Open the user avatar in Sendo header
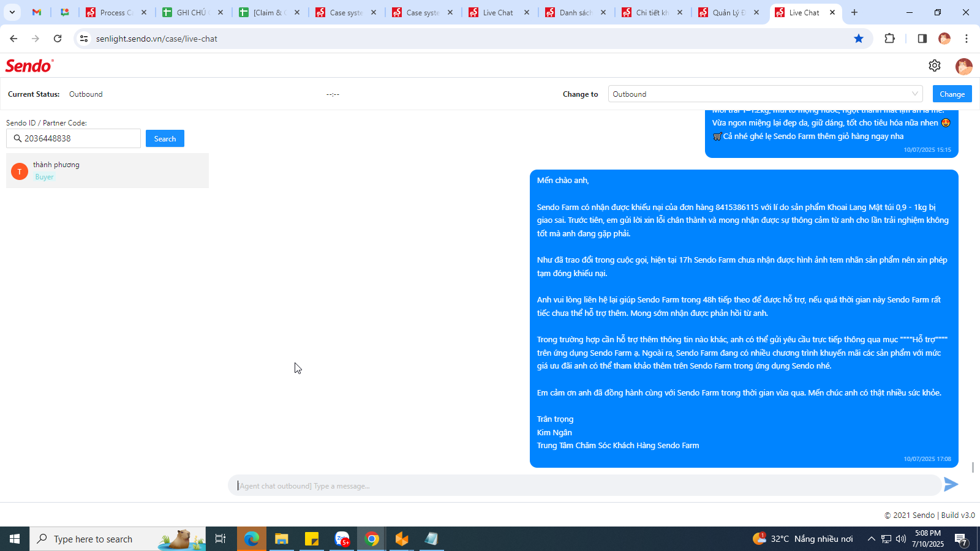The image size is (980, 551). (964, 66)
